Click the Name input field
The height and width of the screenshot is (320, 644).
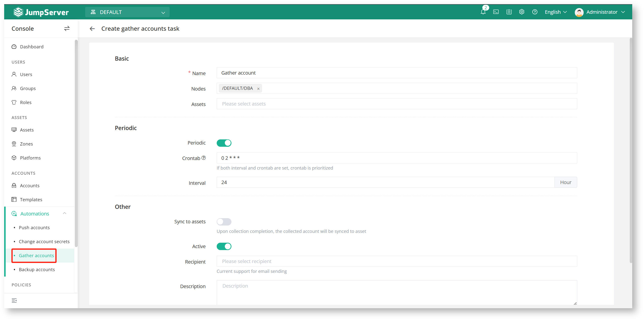pyautogui.click(x=397, y=73)
